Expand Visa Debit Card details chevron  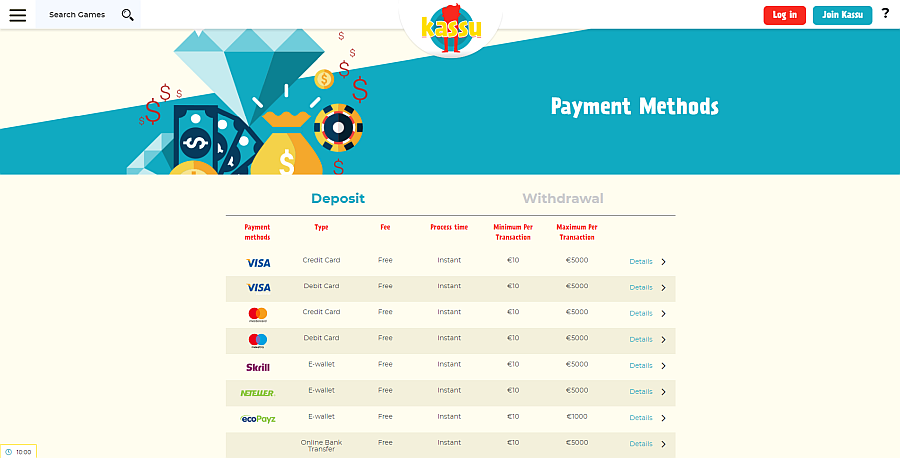point(664,288)
